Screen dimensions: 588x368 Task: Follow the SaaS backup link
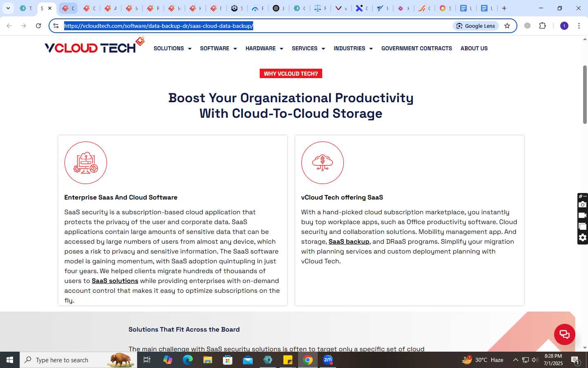click(x=349, y=242)
